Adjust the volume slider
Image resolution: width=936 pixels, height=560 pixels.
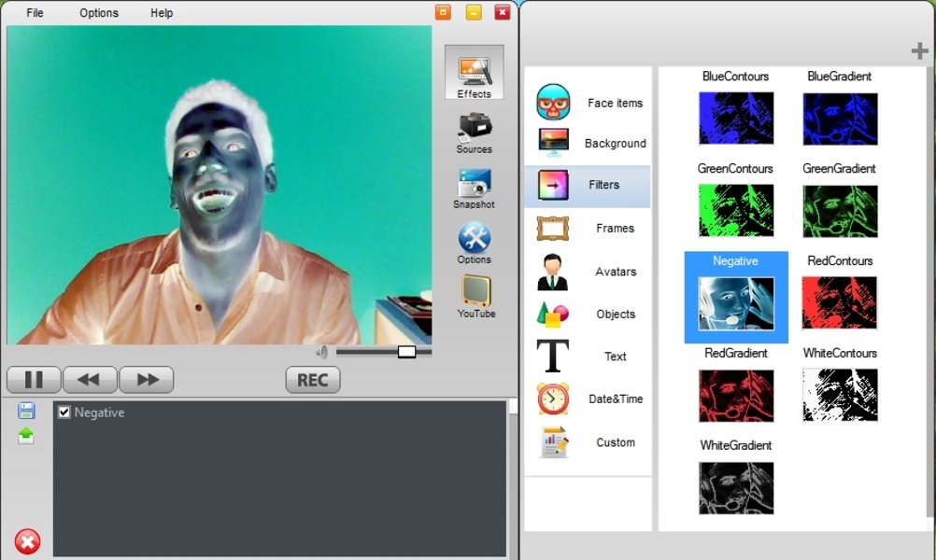[406, 352]
